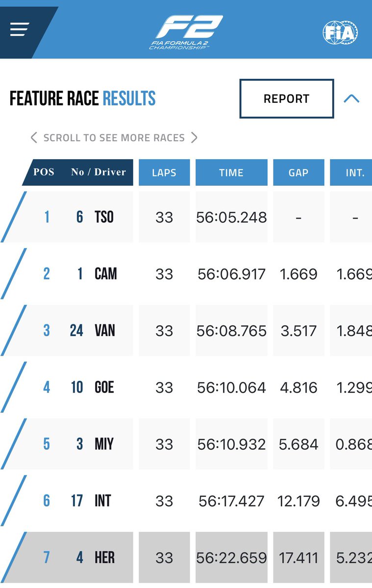Select the winning time 56:05.248
The height and width of the screenshot is (588, 372).
231,217
